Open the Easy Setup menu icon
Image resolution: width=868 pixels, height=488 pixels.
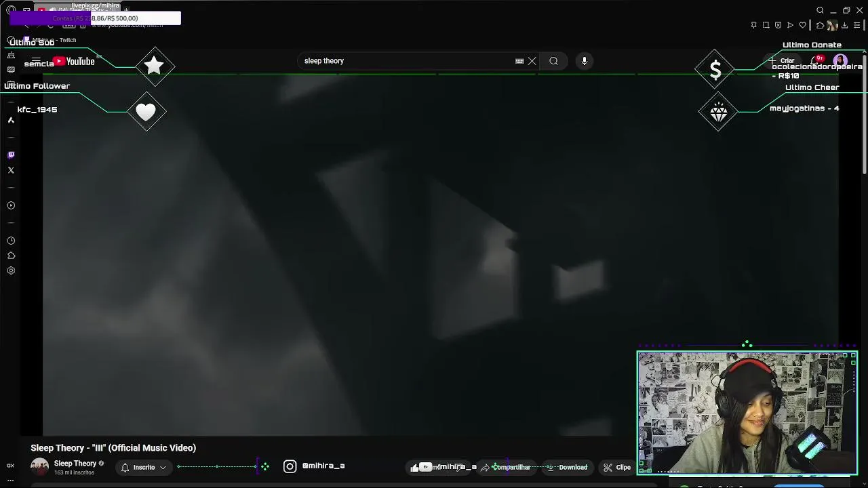tap(856, 25)
